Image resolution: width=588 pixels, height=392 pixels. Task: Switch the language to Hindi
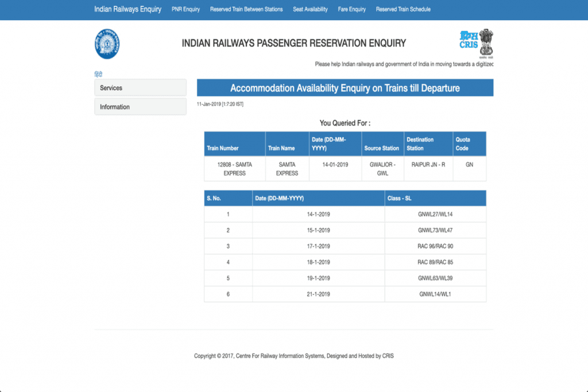[x=98, y=75]
